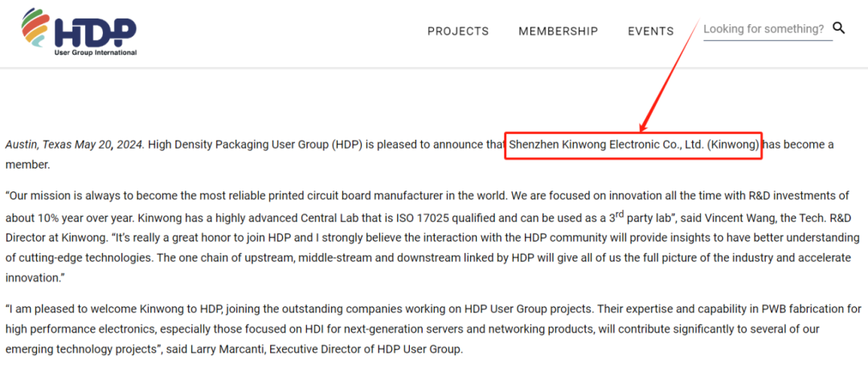Image resolution: width=868 pixels, height=368 pixels.
Task: Click the HDP colorful swirl logo icon
Action: 36,28
